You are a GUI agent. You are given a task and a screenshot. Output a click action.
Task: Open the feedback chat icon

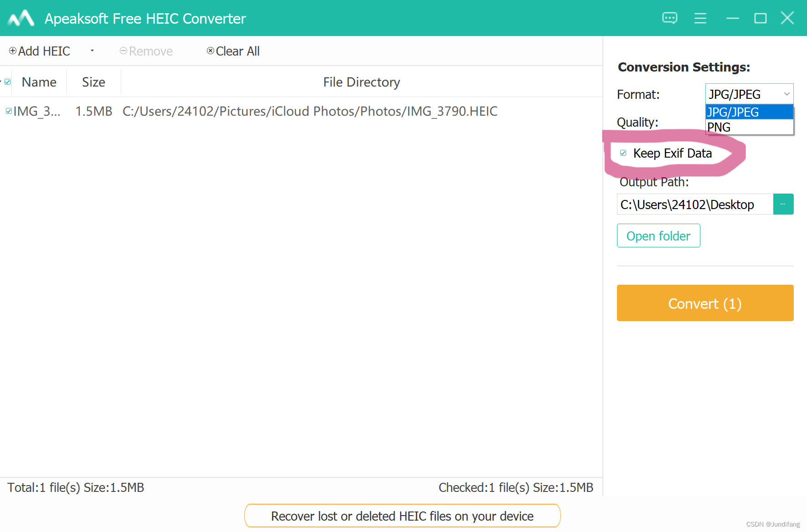[669, 18]
